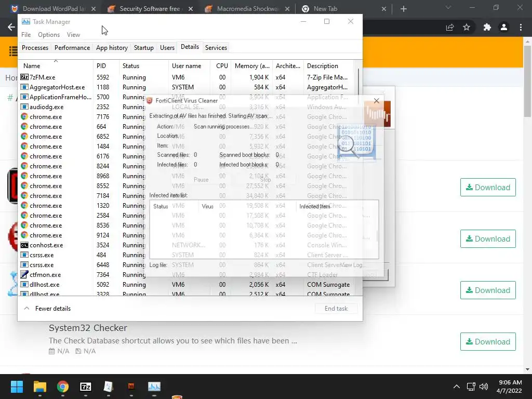532x399 pixels.
Task: Switch to the Startup tab
Action: click(x=144, y=47)
